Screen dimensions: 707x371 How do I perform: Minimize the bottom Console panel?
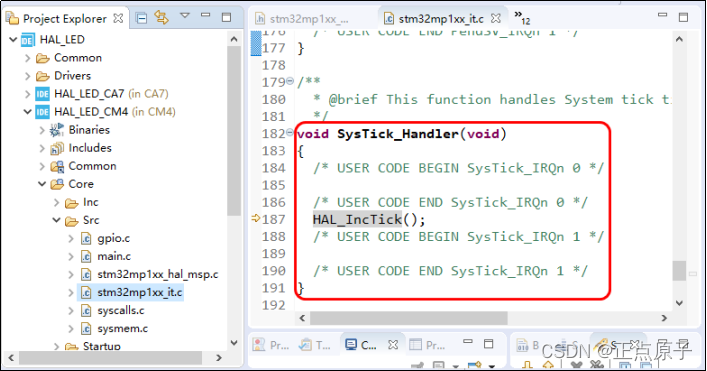(x=468, y=342)
